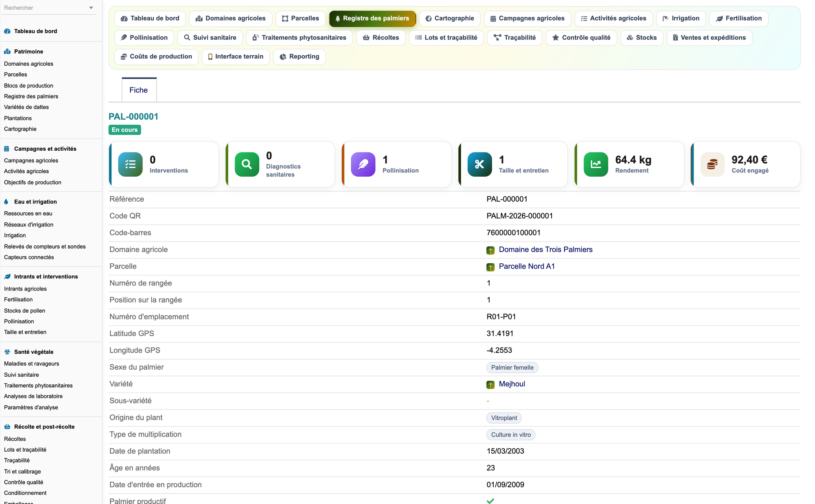Open Irrigation in the top navigation

point(681,18)
